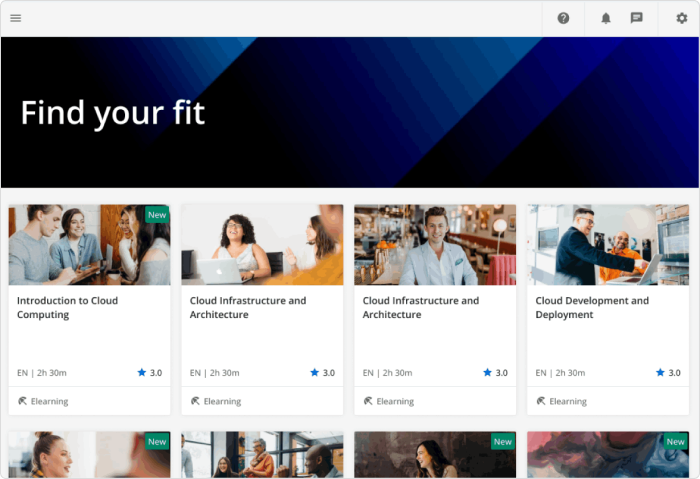700x479 pixels.
Task: Click 3.0 rating on Introduction to Cloud Computing
Action: (x=156, y=373)
